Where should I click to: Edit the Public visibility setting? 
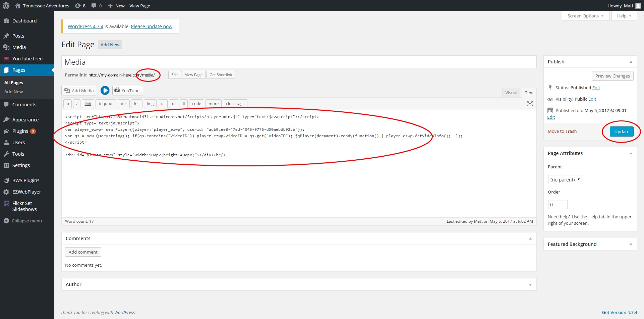pos(592,99)
